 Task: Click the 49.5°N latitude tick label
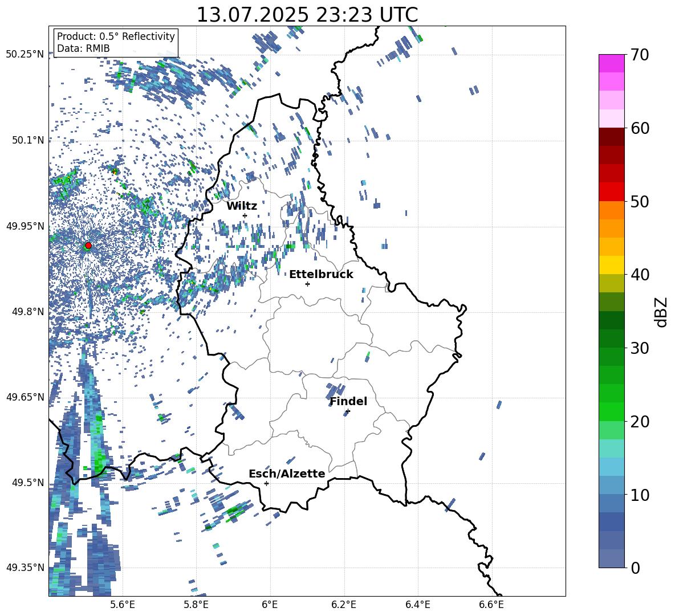(x=29, y=483)
